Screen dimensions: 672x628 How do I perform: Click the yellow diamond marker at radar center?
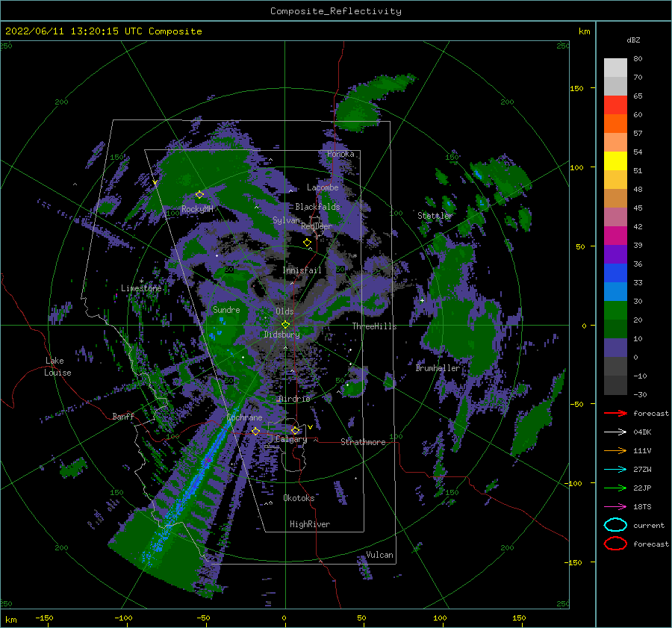click(x=285, y=325)
